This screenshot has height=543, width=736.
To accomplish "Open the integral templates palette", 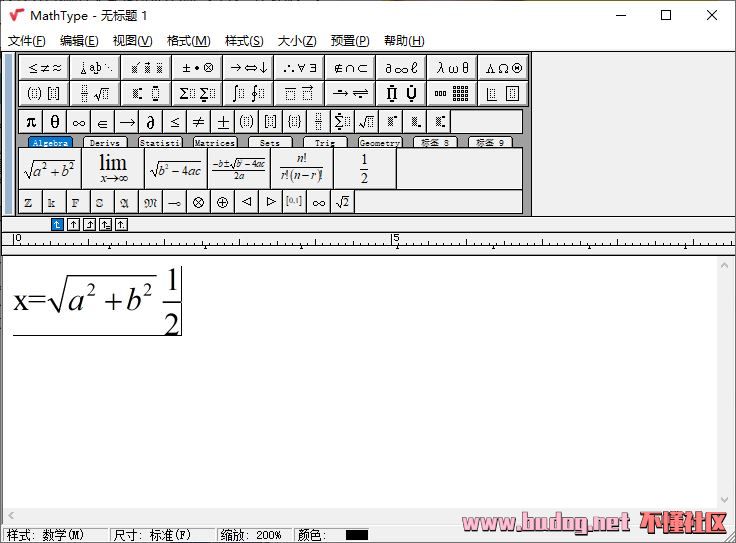I will click(x=247, y=94).
